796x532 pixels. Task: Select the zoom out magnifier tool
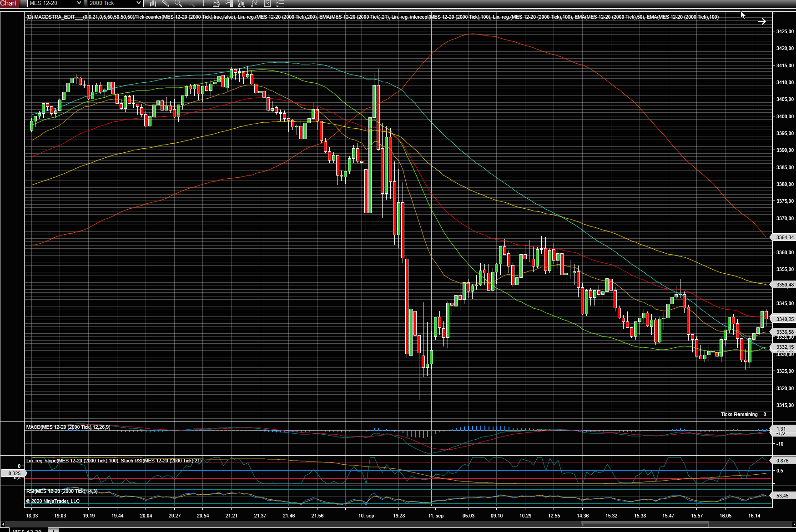(191, 4)
